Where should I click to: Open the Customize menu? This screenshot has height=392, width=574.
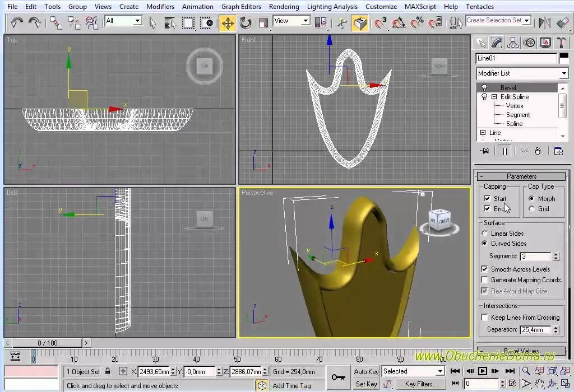[x=381, y=7]
